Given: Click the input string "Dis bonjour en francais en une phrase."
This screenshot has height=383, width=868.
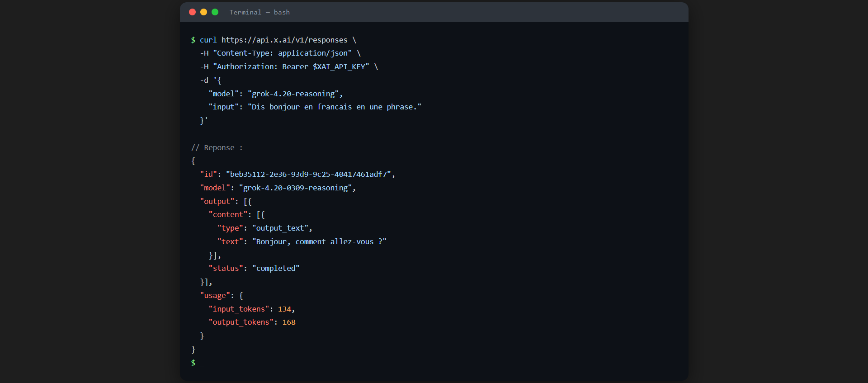Looking at the screenshot, I should point(335,107).
